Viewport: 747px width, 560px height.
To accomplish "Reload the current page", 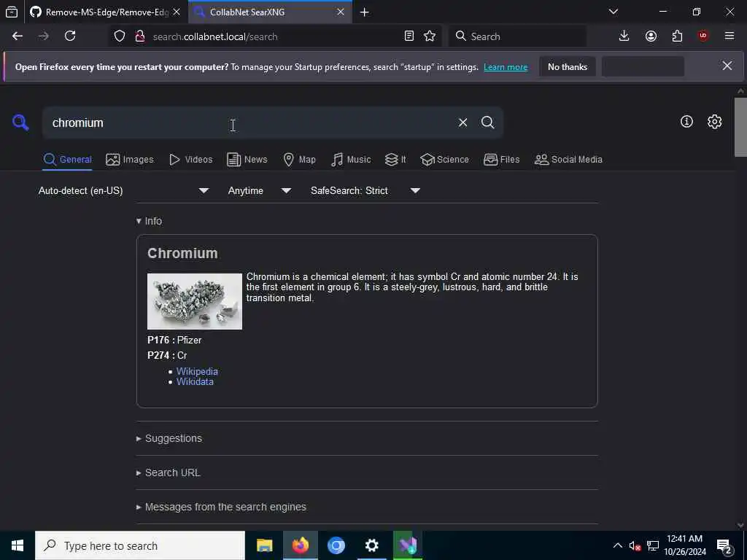I will click(70, 36).
